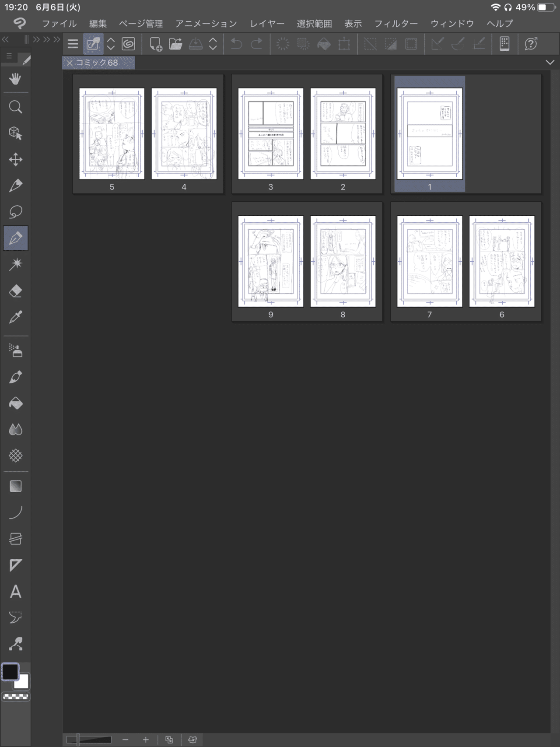
Task: Select the Hand (move canvas) tool
Action: [x=15, y=79]
